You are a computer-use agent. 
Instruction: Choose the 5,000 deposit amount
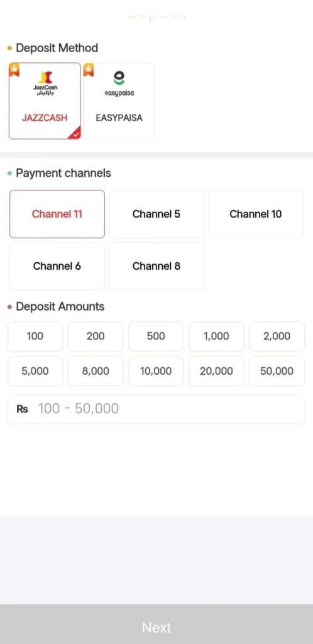point(35,371)
